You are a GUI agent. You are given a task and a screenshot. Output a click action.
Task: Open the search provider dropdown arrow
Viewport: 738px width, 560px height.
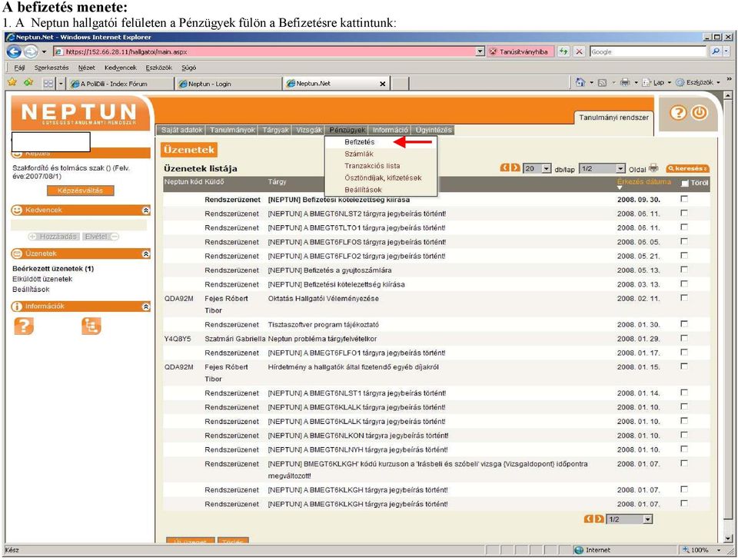727,51
